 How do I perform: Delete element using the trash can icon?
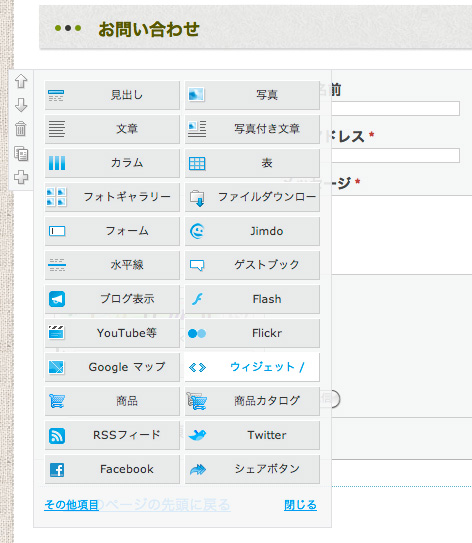pyautogui.click(x=21, y=129)
